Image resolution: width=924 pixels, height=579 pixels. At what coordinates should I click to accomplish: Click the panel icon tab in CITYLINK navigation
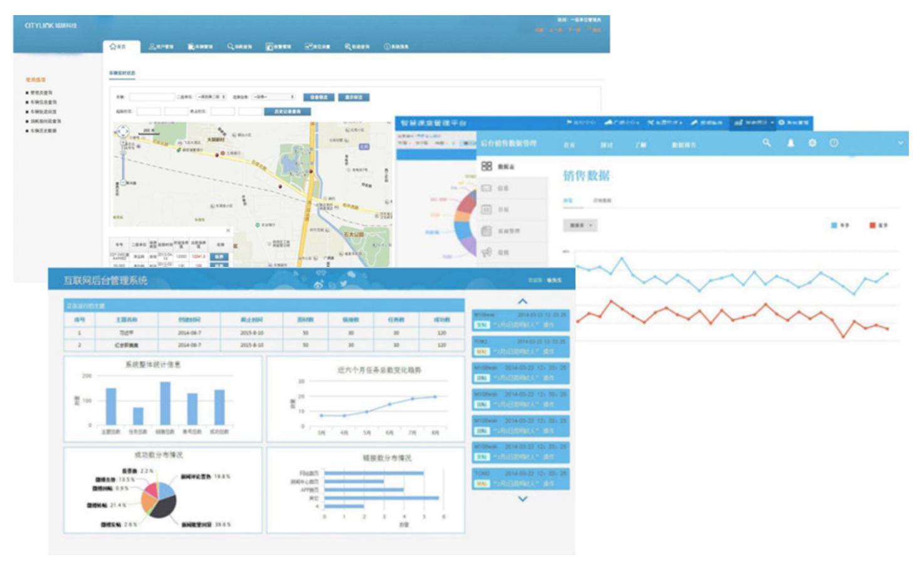(278, 46)
